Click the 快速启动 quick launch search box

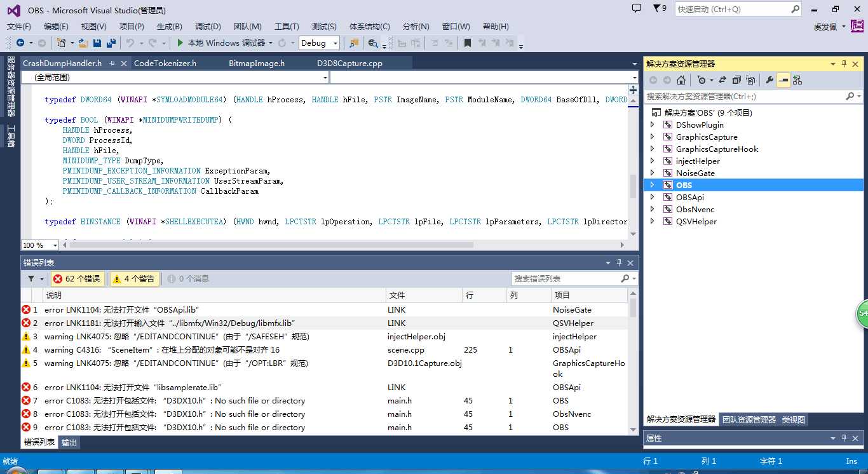coord(738,10)
